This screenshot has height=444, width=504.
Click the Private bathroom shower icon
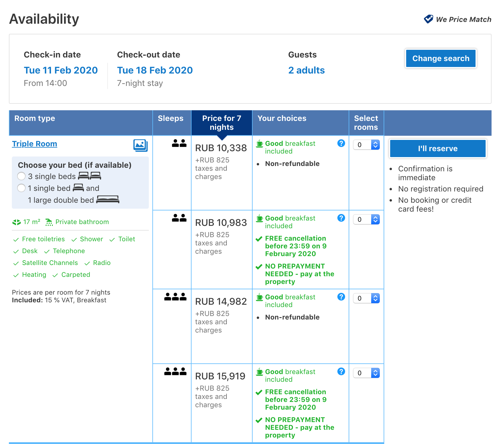pos(49,222)
